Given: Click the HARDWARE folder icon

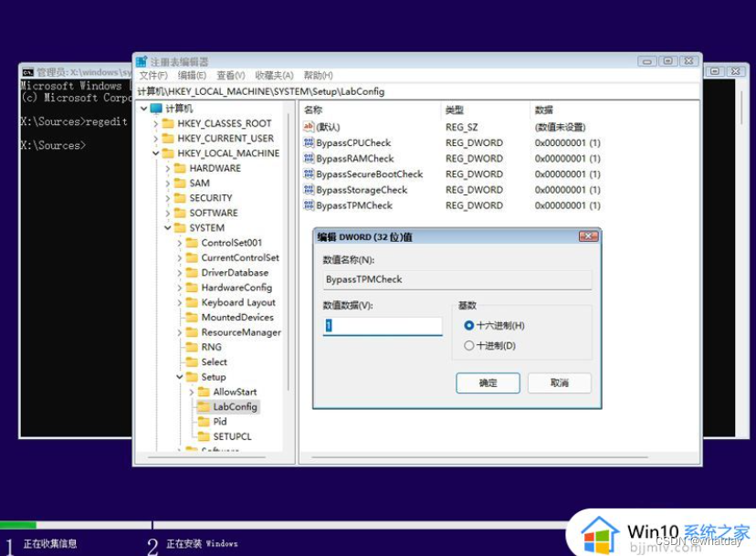Looking at the screenshot, I should click(180, 168).
